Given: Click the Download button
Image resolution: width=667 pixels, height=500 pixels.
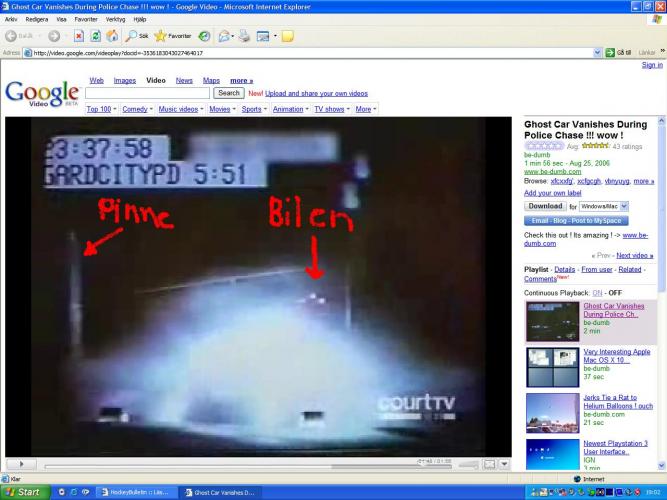Looking at the screenshot, I should [x=545, y=206].
